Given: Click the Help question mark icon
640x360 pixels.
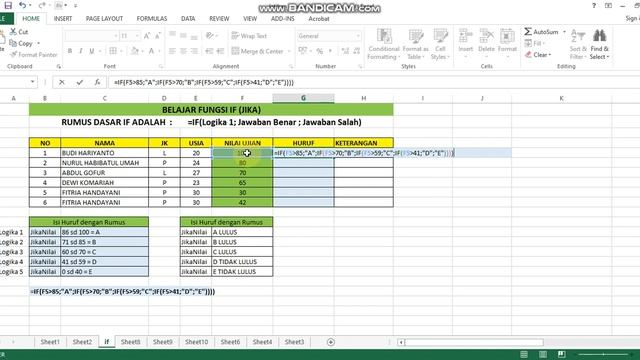Looking at the screenshot, I should [594, 6].
